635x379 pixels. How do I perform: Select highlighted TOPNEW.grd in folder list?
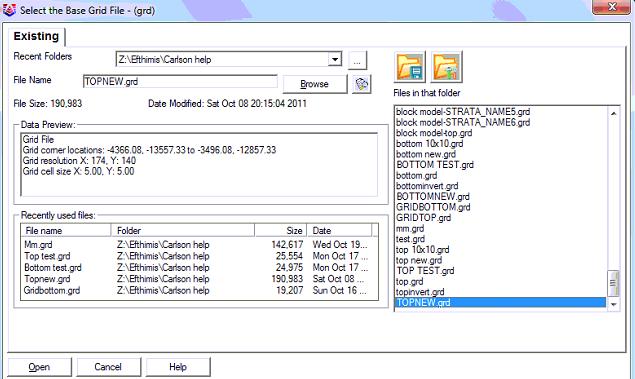point(501,302)
